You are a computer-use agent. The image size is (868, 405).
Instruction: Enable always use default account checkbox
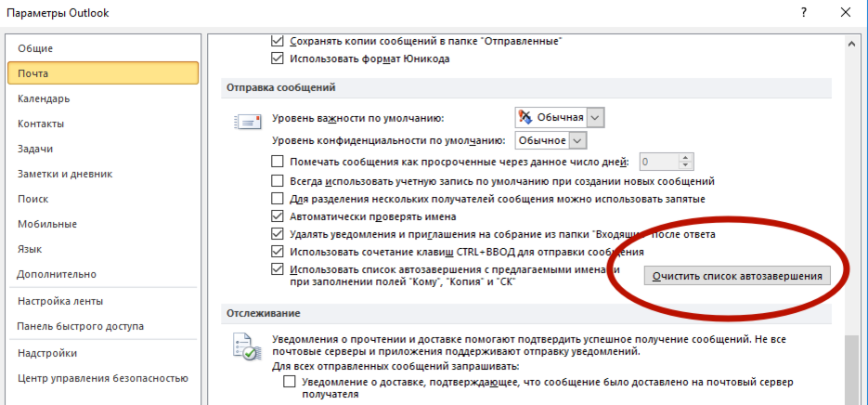click(277, 180)
